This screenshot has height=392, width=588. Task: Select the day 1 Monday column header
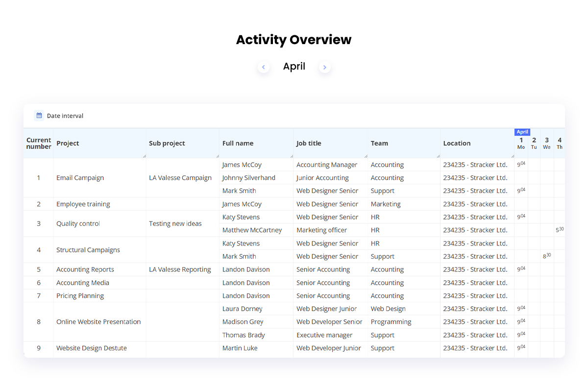pyautogui.click(x=521, y=143)
